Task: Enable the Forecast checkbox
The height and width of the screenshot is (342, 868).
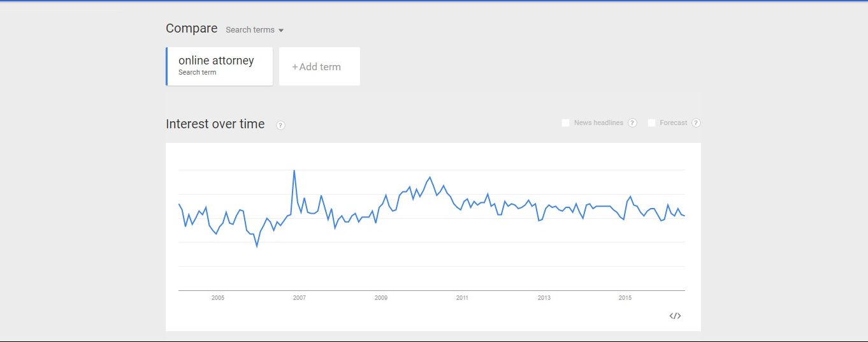Action: (x=651, y=123)
